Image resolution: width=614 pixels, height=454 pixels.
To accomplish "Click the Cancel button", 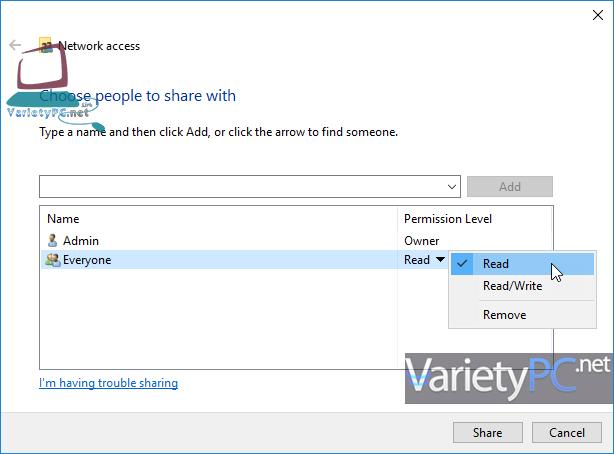I will [x=566, y=433].
